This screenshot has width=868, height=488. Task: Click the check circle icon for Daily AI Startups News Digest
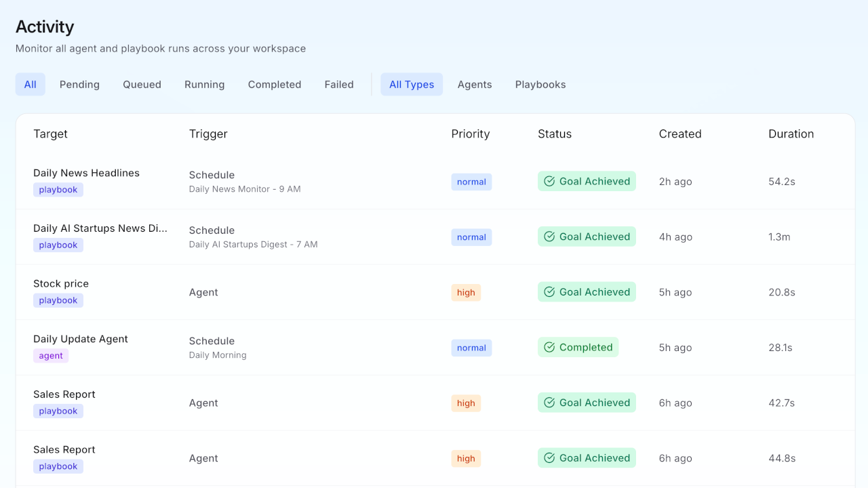[549, 236]
